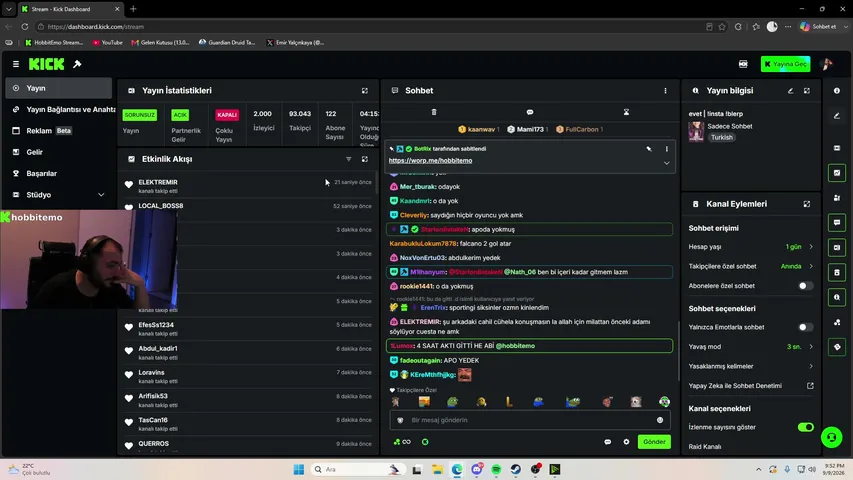Expand the Etkinlik Akışı panel fullscreen
The image size is (853, 480).
pos(364,159)
